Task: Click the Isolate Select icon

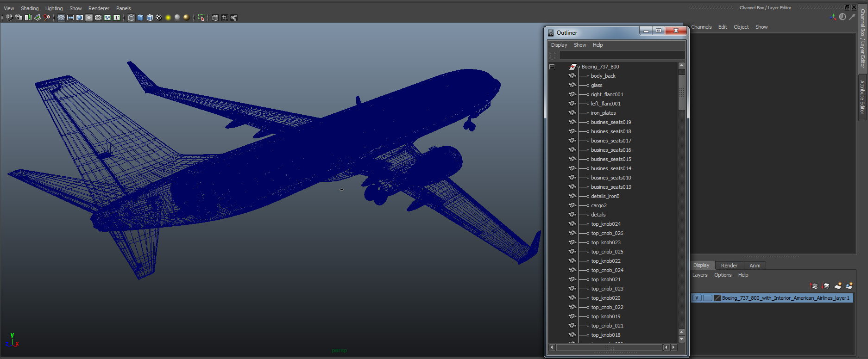Action: click(x=201, y=18)
